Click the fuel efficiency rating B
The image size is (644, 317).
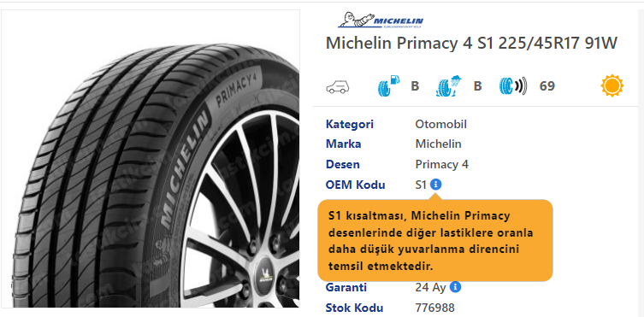point(415,86)
